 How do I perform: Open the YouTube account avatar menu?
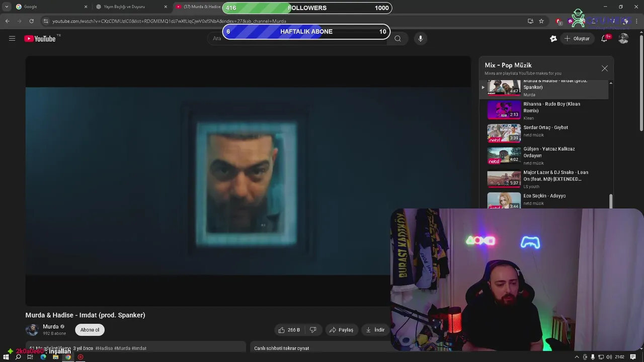pyautogui.click(x=623, y=38)
